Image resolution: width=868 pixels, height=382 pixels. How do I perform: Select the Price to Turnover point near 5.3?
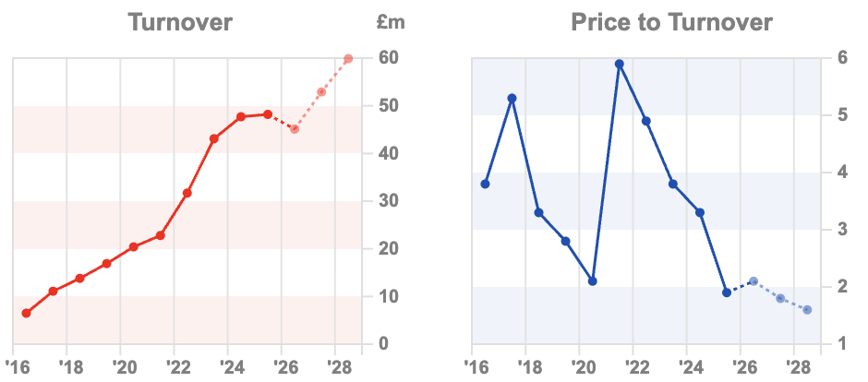(x=512, y=98)
